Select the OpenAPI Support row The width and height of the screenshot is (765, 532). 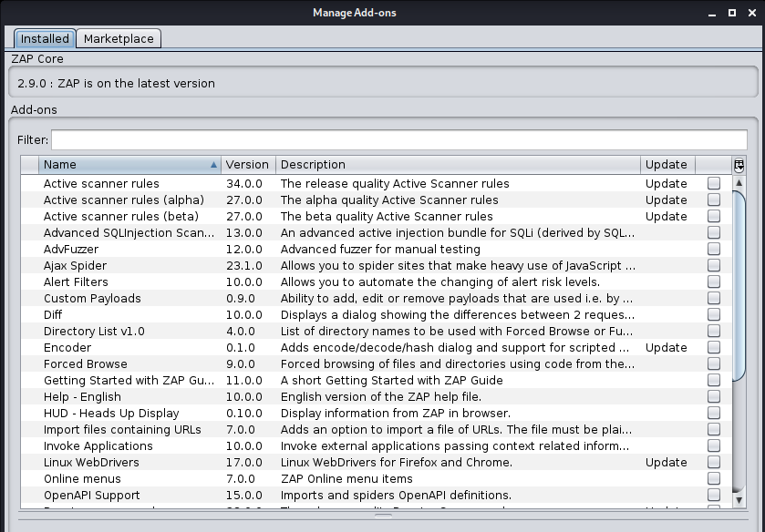(377, 496)
